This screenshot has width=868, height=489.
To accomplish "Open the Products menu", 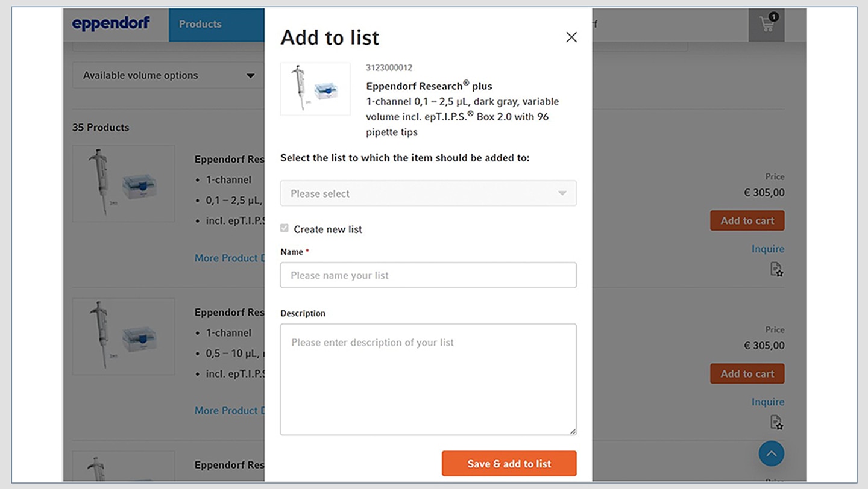I will click(200, 25).
